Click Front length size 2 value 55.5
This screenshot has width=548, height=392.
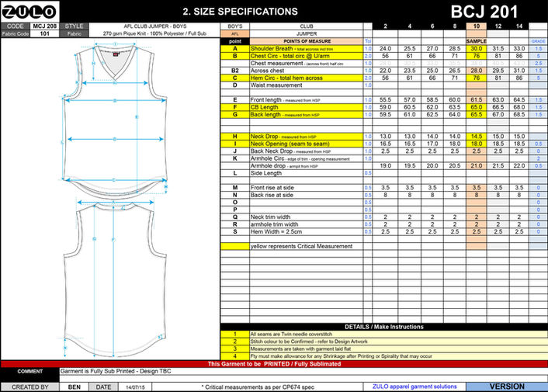click(385, 100)
